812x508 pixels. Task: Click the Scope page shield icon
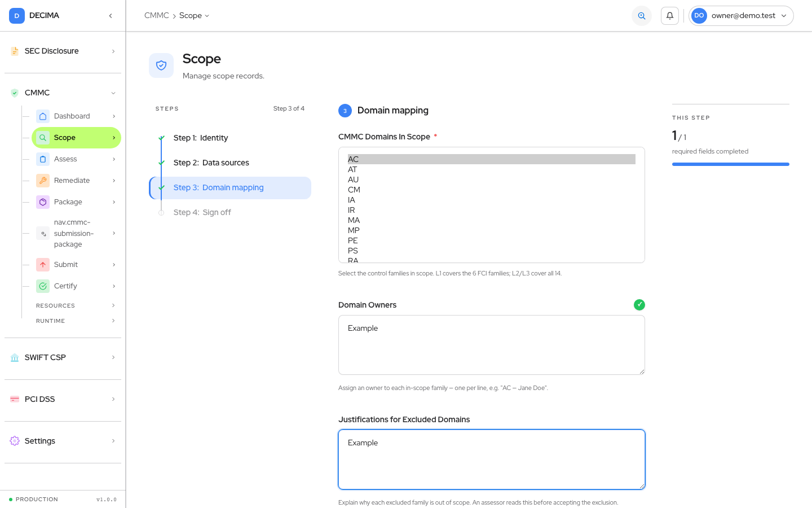click(x=161, y=65)
